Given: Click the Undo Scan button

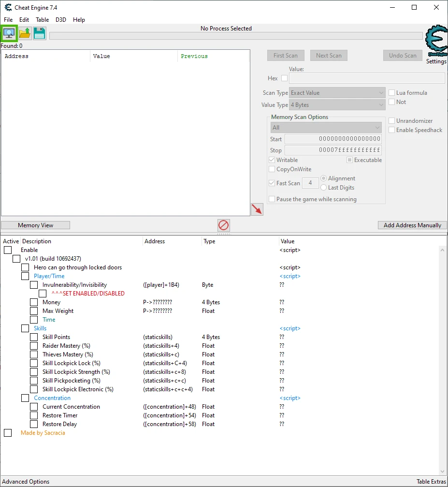Looking at the screenshot, I should (x=403, y=56).
